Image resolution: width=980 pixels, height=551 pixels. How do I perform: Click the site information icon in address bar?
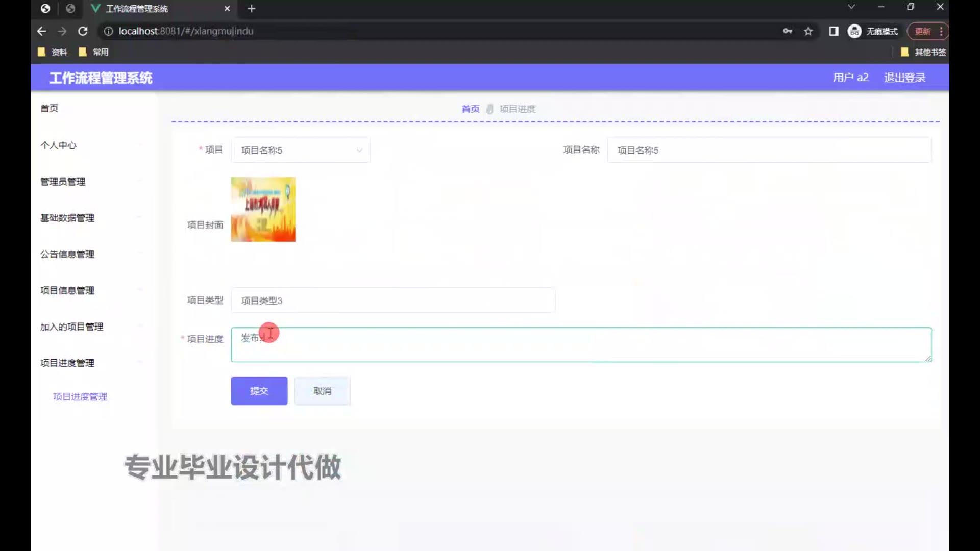tap(108, 31)
